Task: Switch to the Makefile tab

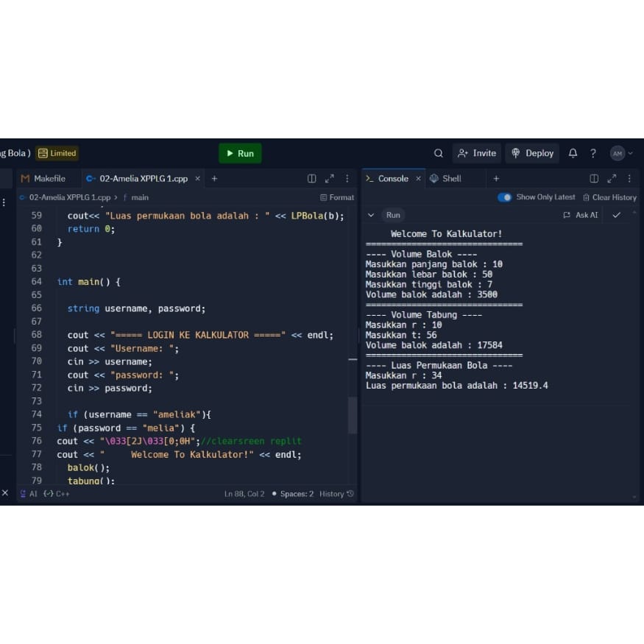Action: tap(43, 179)
